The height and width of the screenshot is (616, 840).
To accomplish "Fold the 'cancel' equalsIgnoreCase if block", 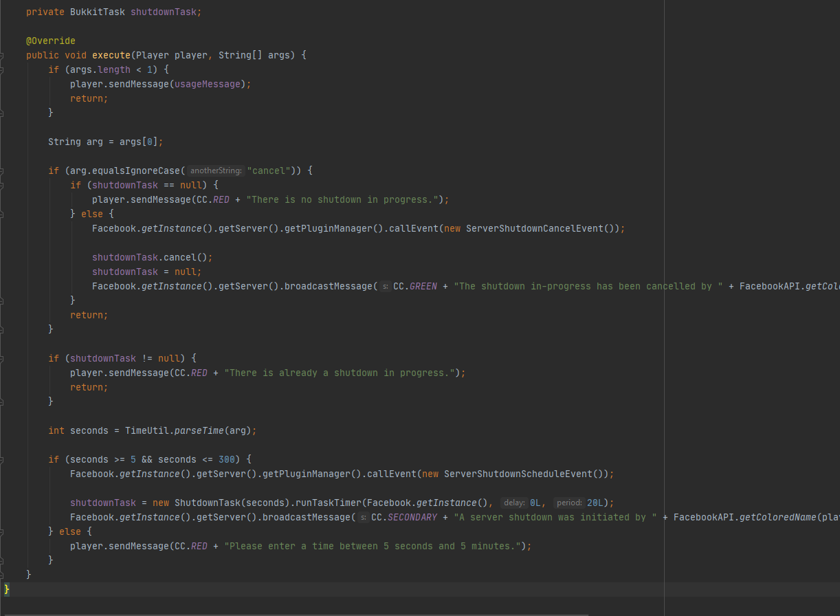I will click(x=3, y=170).
